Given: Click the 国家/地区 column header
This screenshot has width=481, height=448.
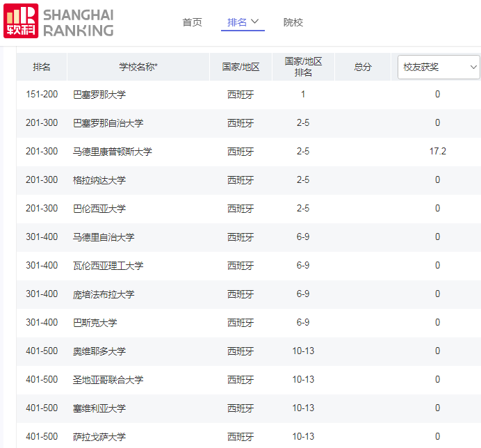Looking at the screenshot, I should point(241,67).
